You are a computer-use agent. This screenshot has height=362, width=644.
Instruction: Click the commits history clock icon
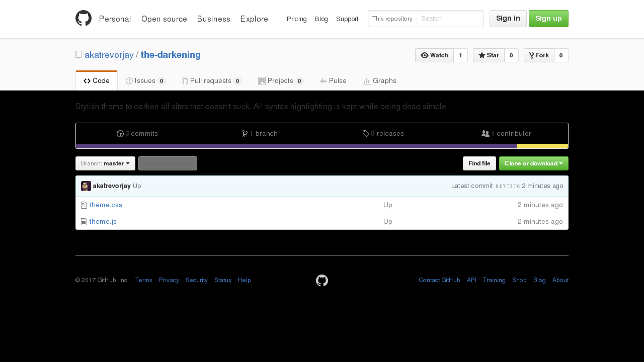120,134
